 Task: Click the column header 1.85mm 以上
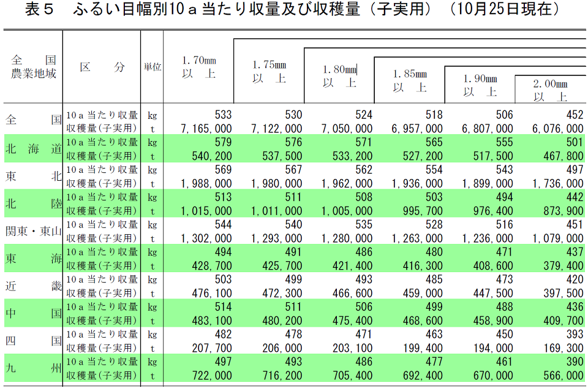pyautogui.click(x=410, y=81)
